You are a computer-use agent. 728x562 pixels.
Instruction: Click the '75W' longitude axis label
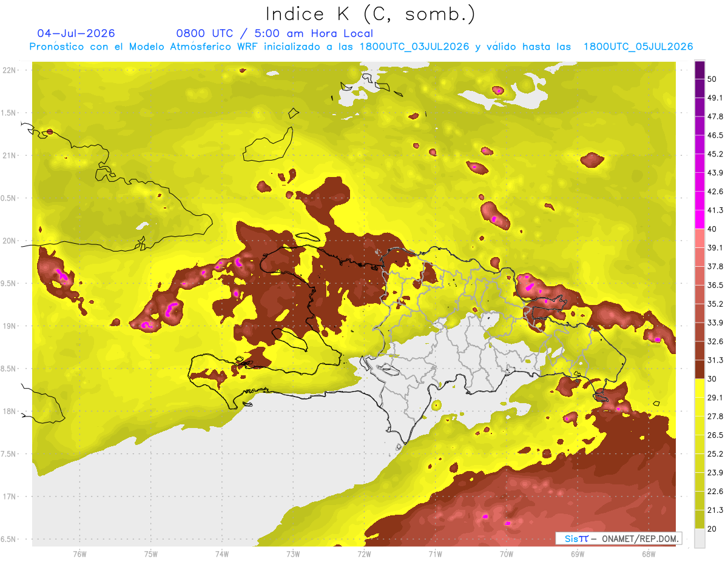150,554
